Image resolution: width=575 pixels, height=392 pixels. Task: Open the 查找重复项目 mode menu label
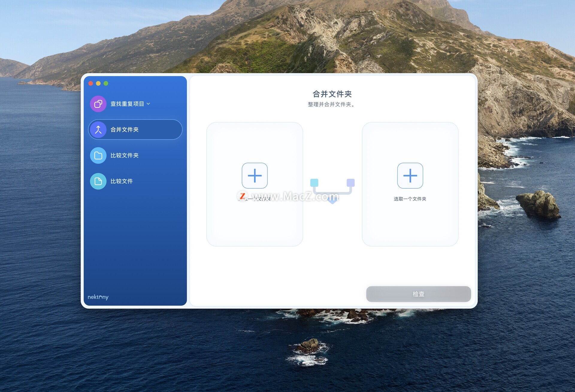pos(127,104)
